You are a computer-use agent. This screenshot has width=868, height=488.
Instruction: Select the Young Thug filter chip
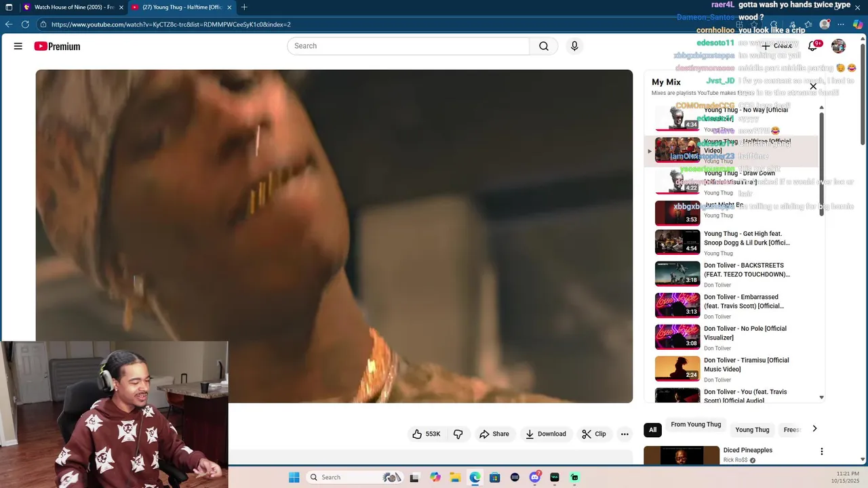pyautogui.click(x=752, y=430)
